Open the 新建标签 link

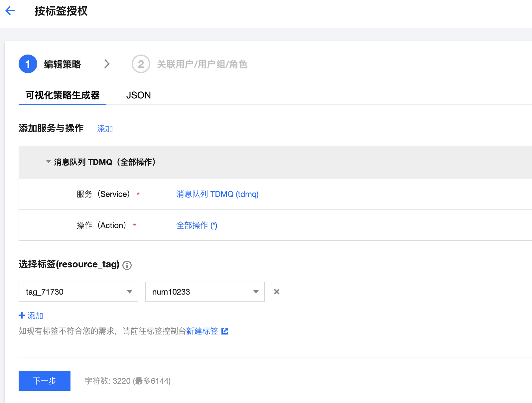click(x=202, y=331)
